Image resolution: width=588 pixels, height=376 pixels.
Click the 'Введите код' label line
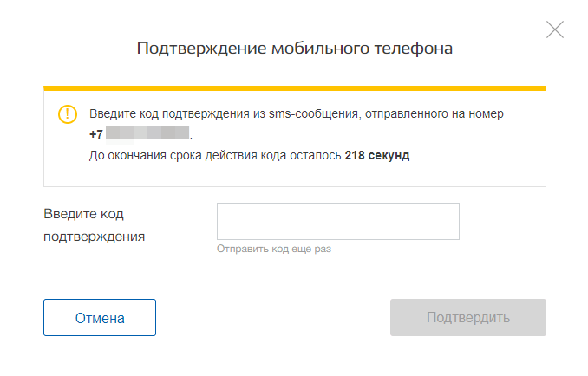[83, 214]
